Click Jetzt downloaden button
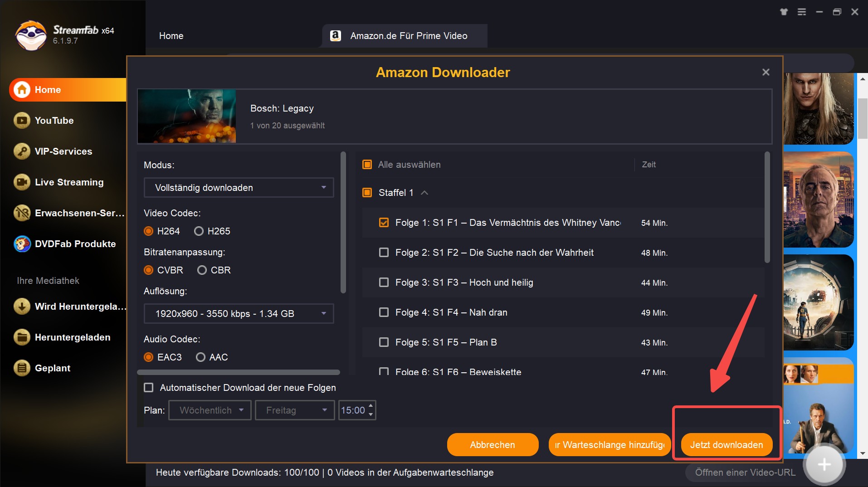Image resolution: width=868 pixels, height=487 pixels. coord(727,445)
